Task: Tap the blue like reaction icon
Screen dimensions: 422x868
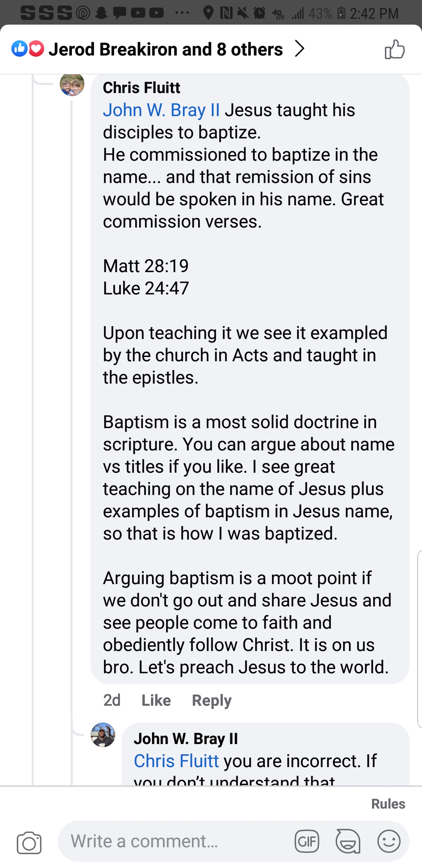Action: click(x=19, y=49)
